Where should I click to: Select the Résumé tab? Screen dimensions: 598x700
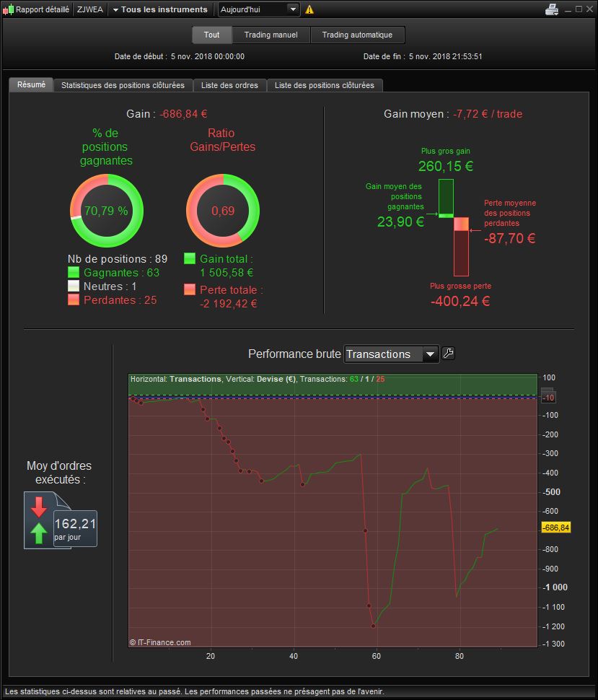pos(31,85)
